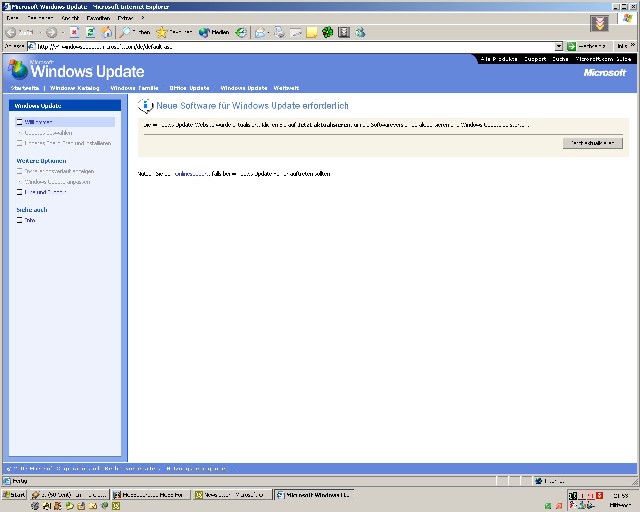
Task: Print the page using the printer icon
Action: point(280,32)
